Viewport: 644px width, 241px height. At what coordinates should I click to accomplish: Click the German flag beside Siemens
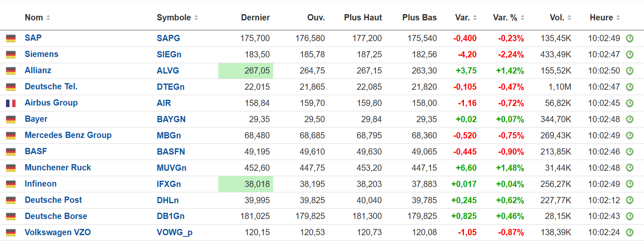pos(11,54)
